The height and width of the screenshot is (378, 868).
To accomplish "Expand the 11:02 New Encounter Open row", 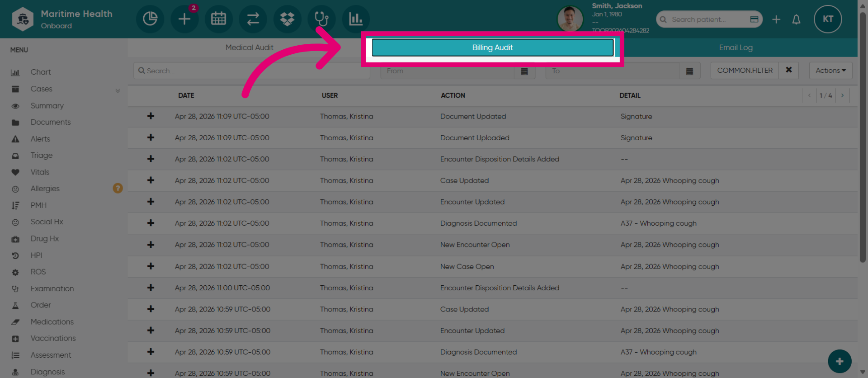I will point(151,245).
